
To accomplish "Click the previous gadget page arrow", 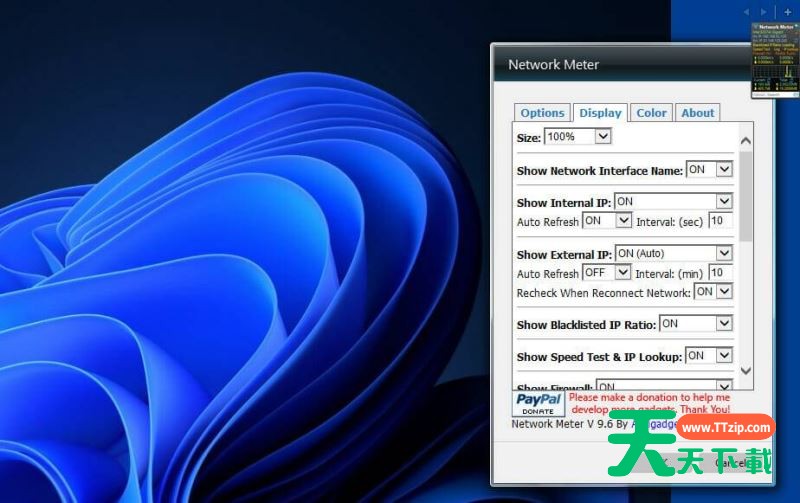I will (747, 12).
